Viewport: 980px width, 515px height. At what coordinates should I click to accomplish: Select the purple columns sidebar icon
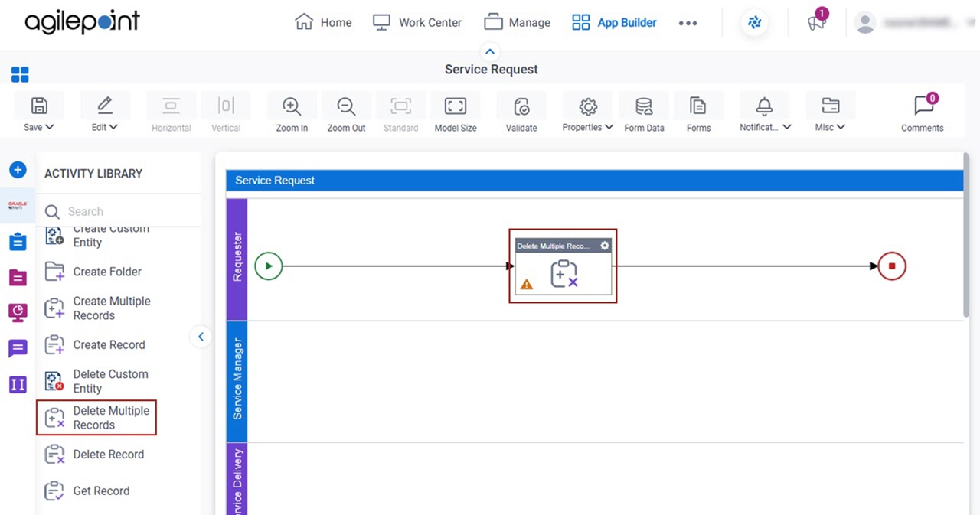pos(18,384)
